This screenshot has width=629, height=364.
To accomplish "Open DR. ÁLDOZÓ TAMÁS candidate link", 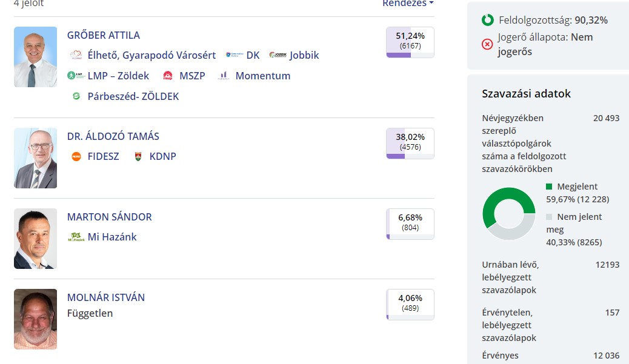I will pyautogui.click(x=113, y=136).
